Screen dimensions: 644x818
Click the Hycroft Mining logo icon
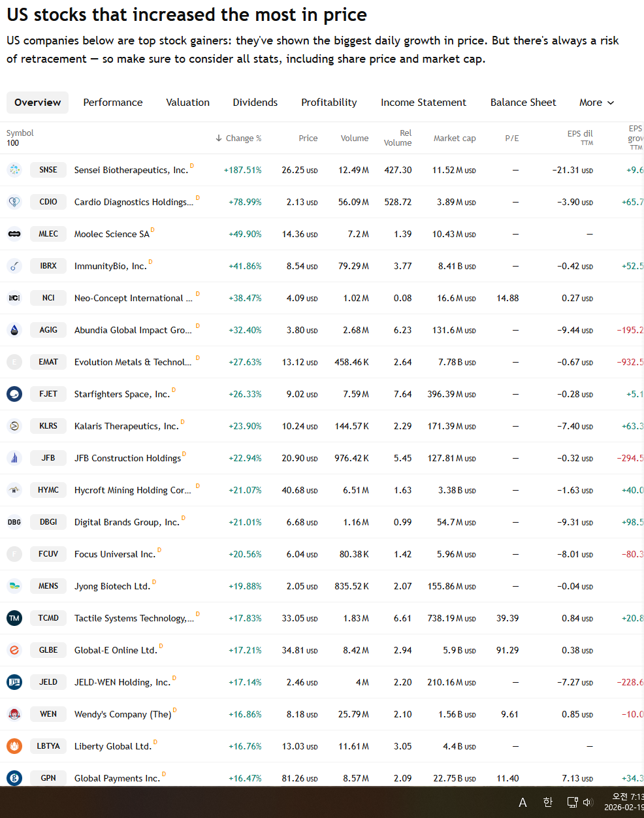point(14,490)
